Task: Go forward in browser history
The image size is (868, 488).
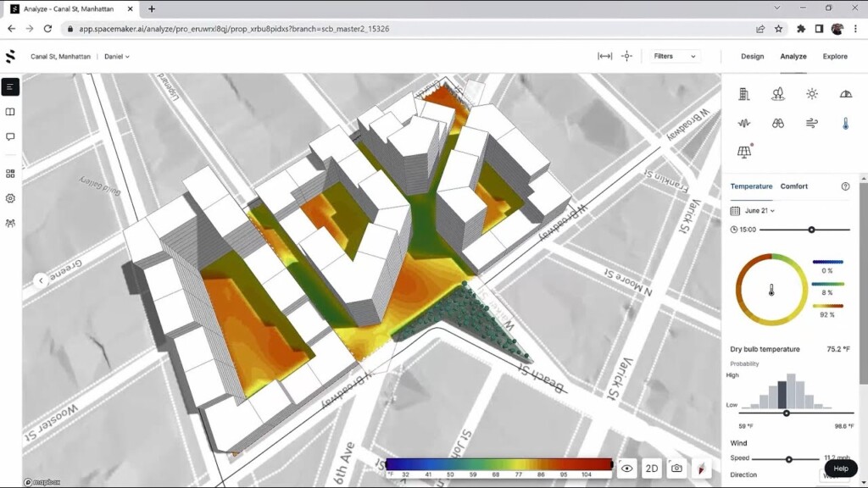Action: tap(30, 29)
